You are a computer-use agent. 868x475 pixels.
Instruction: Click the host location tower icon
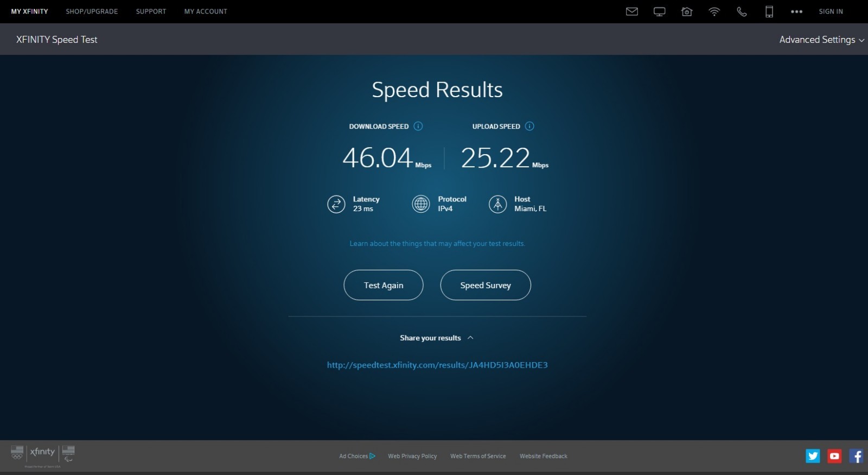click(x=497, y=204)
